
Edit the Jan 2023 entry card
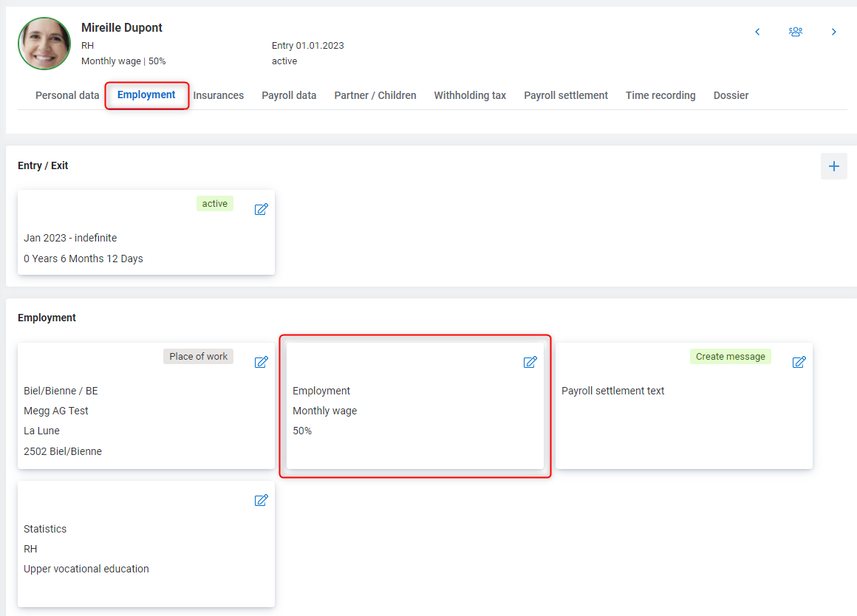(262, 209)
